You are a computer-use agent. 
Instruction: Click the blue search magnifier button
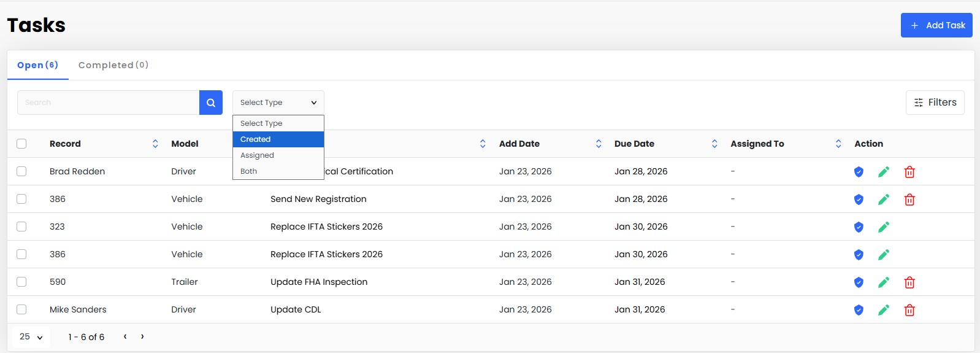[210, 103]
